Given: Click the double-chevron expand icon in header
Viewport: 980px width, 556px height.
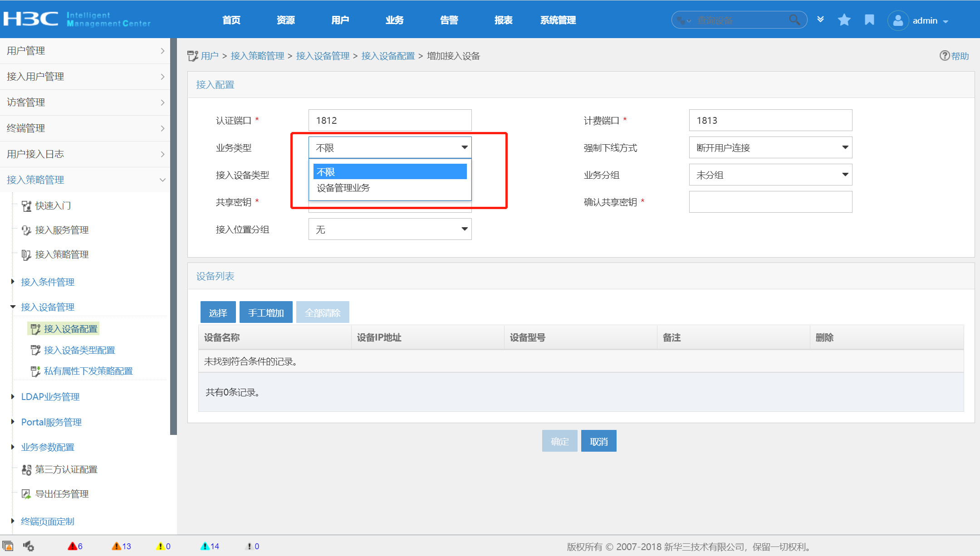Looking at the screenshot, I should click(x=820, y=20).
